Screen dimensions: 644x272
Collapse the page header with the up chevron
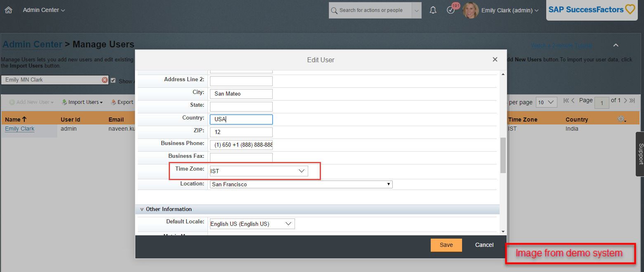[616, 45]
